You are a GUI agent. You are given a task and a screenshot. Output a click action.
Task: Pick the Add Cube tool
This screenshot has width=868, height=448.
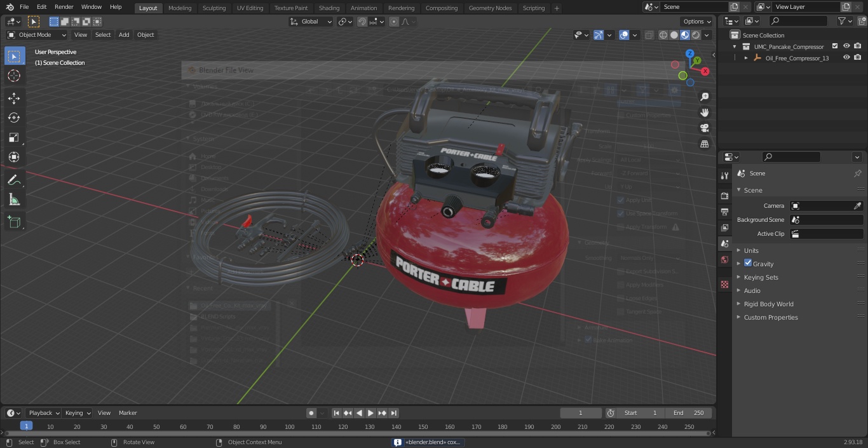(14, 222)
